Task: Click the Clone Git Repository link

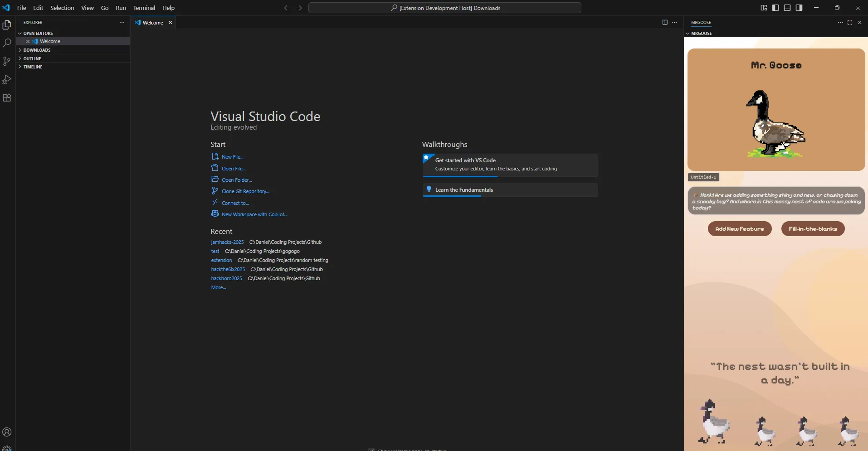Action: pos(245,191)
